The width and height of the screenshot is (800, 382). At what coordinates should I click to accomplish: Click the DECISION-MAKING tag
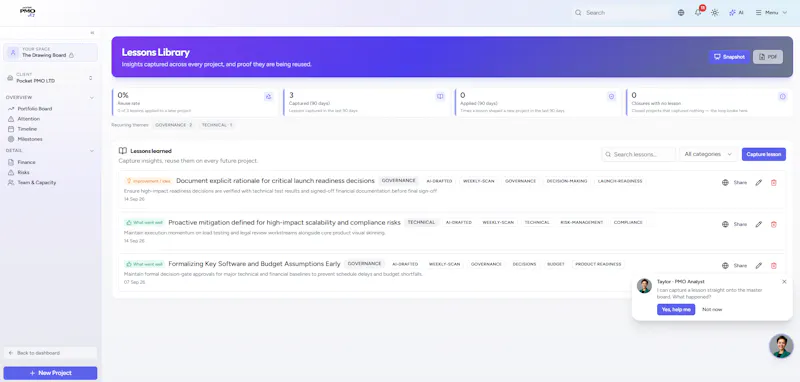[x=567, y=181]
